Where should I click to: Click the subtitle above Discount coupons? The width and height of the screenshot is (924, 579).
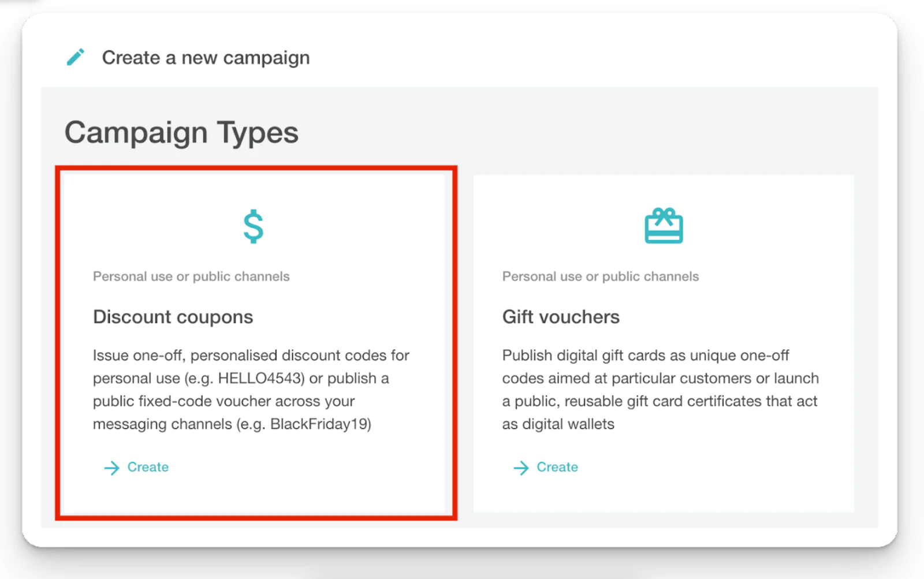(191, 277)
